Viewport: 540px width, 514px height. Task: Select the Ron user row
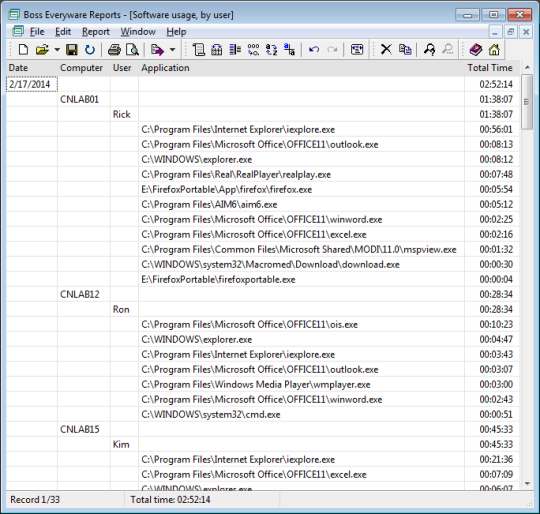[x=263, y=310]
